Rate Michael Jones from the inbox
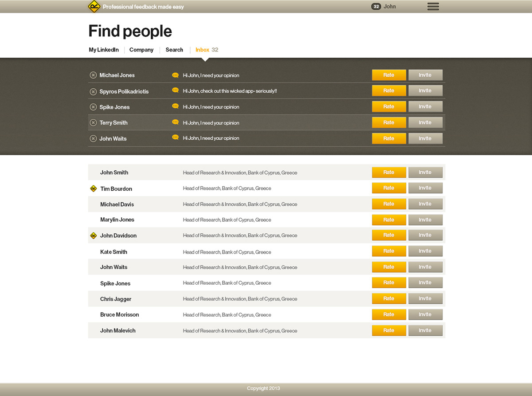Image resolution: width=532 pixels, height=396 pixels. (x=389, y=75)
